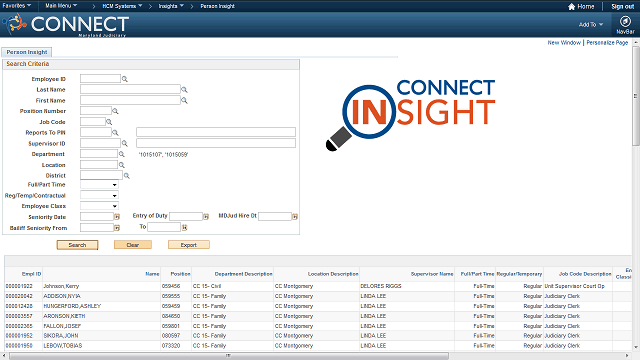Click the CC 15- Civil department cell
The height and width of the screenshot is (360, 640).
coord(207,286)
